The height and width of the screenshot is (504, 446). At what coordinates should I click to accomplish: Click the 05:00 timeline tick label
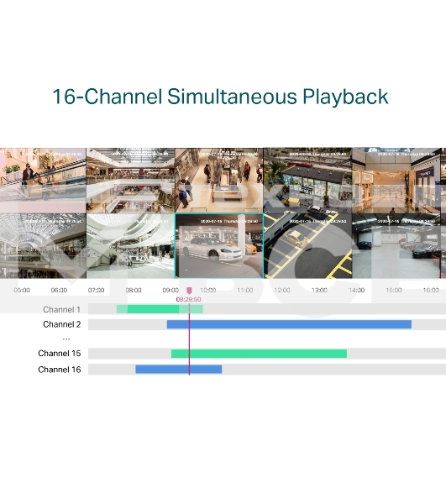coord(22,291)
